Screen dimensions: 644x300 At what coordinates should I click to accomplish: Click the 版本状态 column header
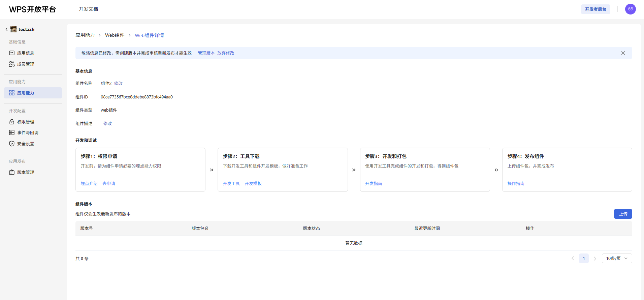312,228
